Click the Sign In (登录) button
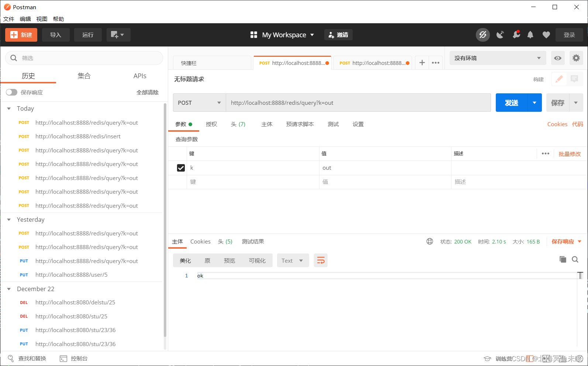Viewport: 588px width, 366px height. click(x=569, y=35)
